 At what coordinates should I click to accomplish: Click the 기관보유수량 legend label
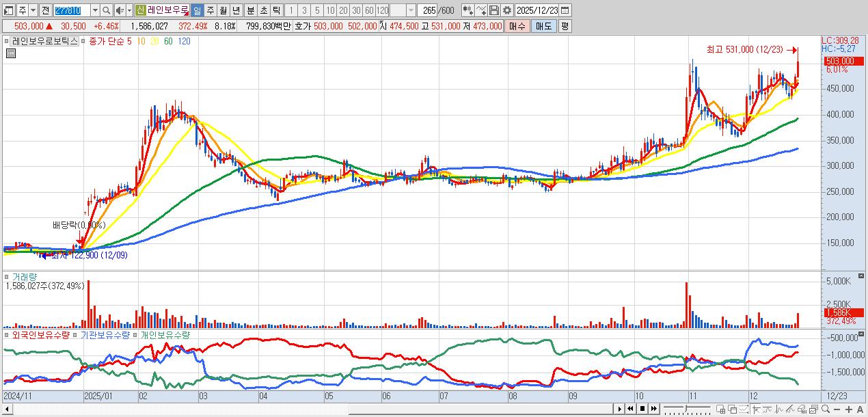[105, 335]
